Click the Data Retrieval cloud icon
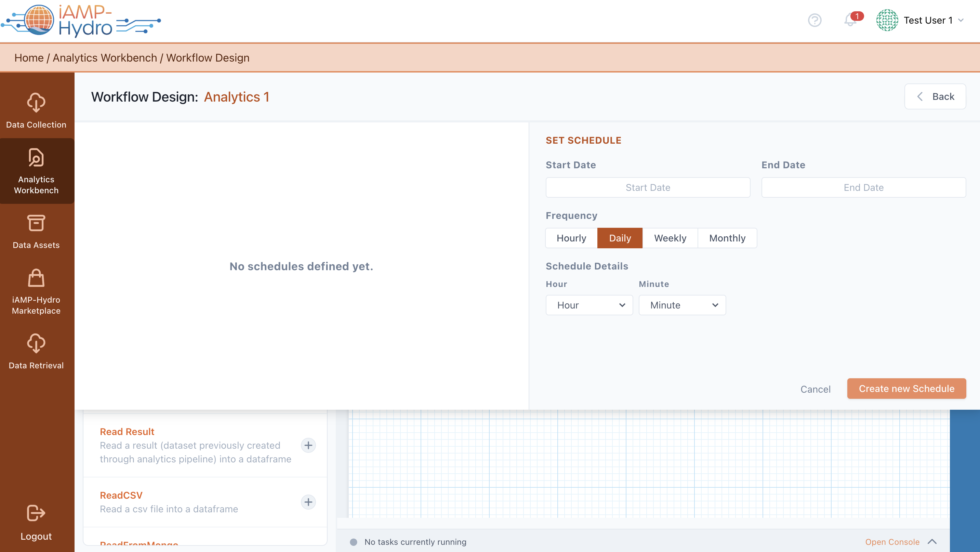 pos(36,343)
